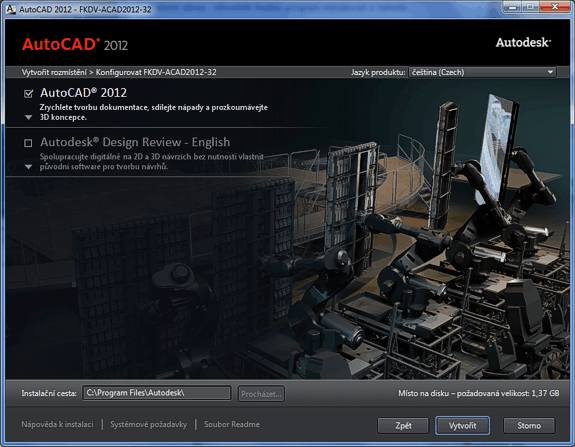Click the AutoCAD title bar app icon

[x=11, y=9]
